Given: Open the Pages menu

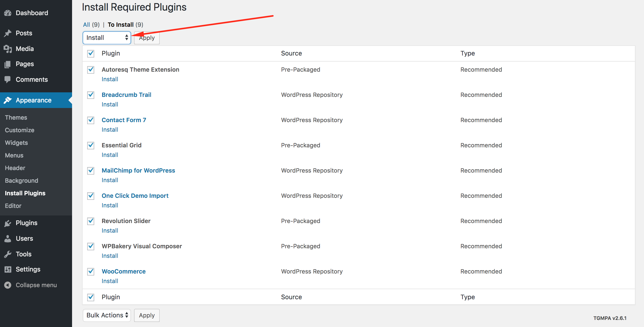Looking at the screenshot, I should tap(36, 64).
